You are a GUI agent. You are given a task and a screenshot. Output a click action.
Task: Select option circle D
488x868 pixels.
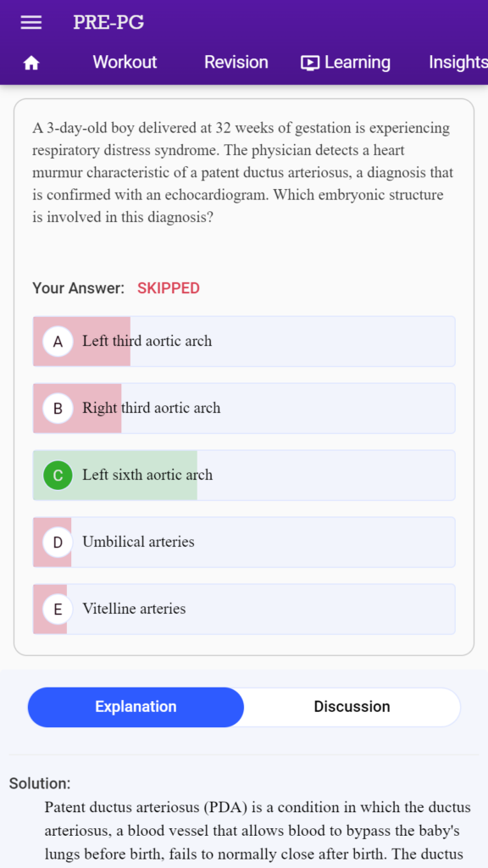58,542
